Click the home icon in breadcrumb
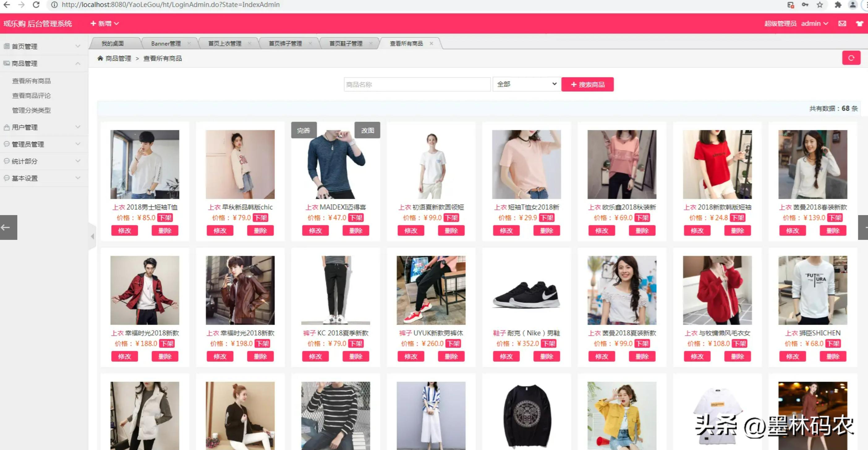868x450 pixels. tap(100, 58)
